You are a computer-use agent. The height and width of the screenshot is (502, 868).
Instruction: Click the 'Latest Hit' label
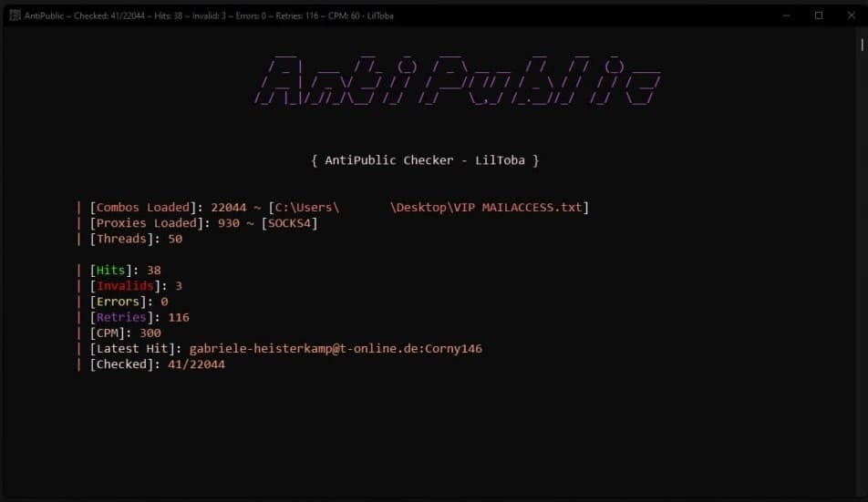[x=132, y=349]
